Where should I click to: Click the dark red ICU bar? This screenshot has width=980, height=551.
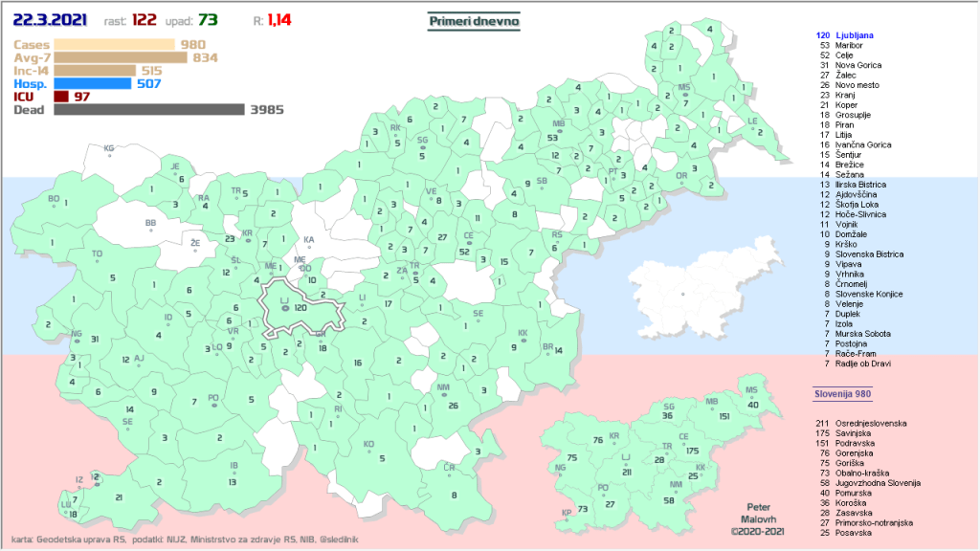click(61, 97)
